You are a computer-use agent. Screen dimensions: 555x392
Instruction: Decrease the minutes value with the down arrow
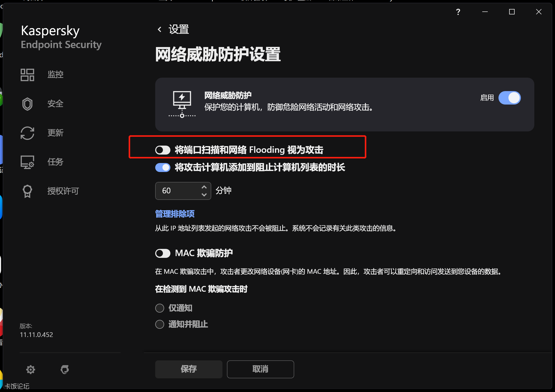(204, 195)
